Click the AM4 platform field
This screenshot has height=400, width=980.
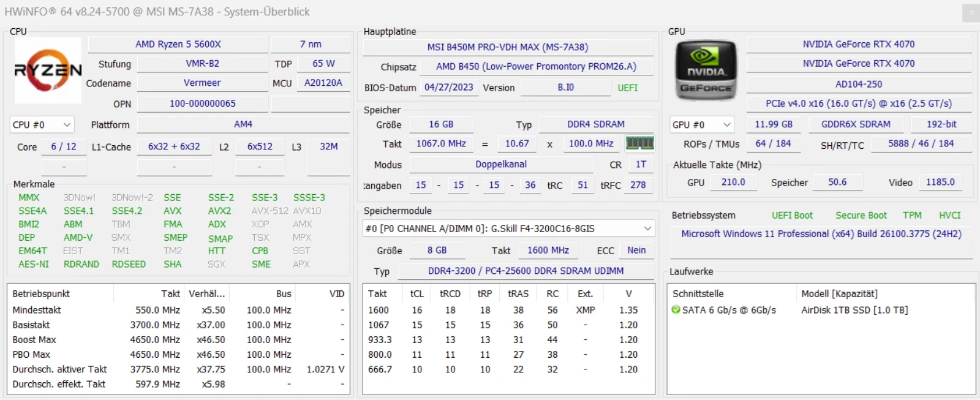pos(243,124)
